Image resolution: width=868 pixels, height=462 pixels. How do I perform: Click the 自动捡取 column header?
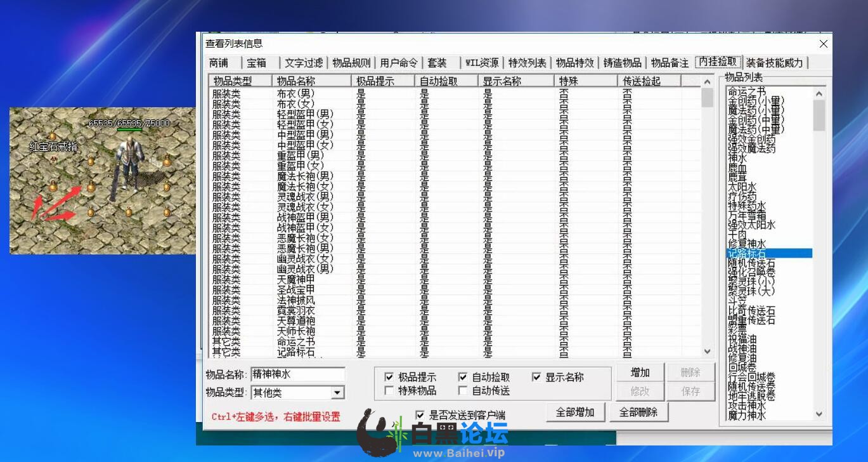pyautogui.click(x=446, y=81)
